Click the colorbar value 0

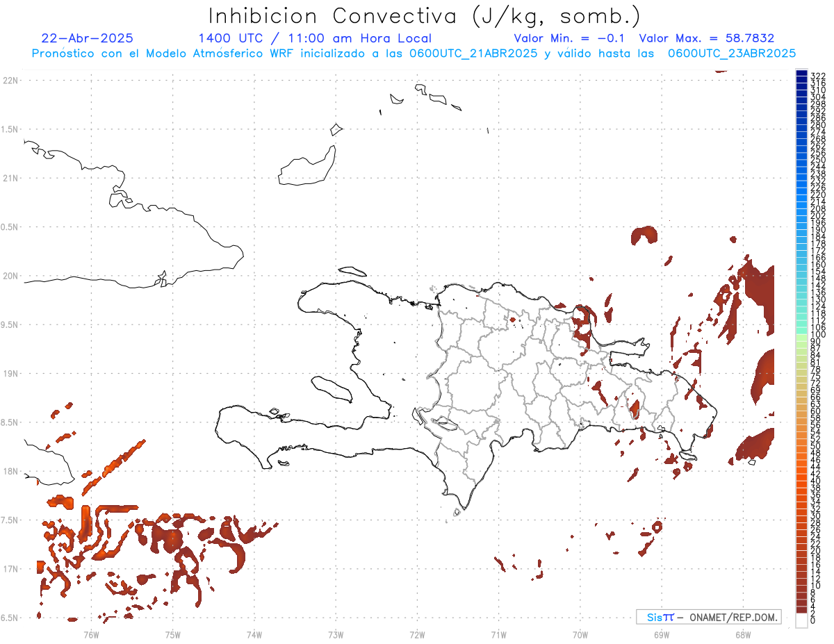[x=813, y=620]
